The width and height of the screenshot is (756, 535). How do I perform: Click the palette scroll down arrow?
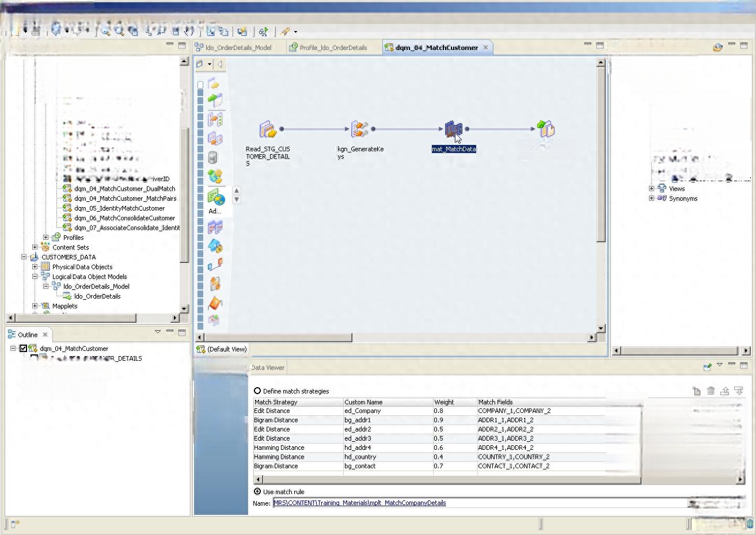click(x=237, y=200)
